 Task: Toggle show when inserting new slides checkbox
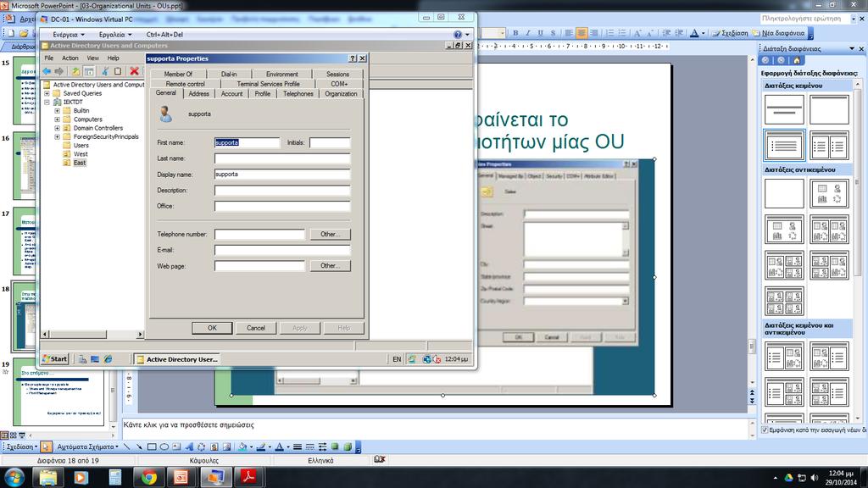pos(765,430)
